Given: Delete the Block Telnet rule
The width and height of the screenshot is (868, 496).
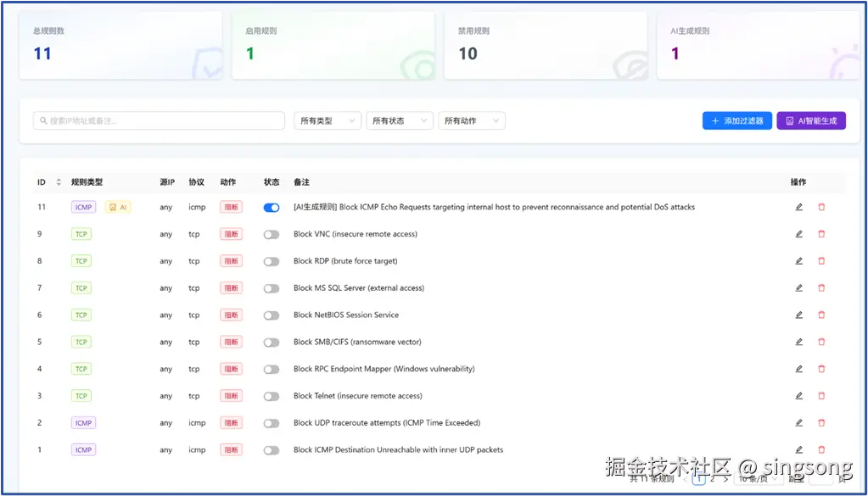Looking at the screenshot, I should (x=821, y=396).
